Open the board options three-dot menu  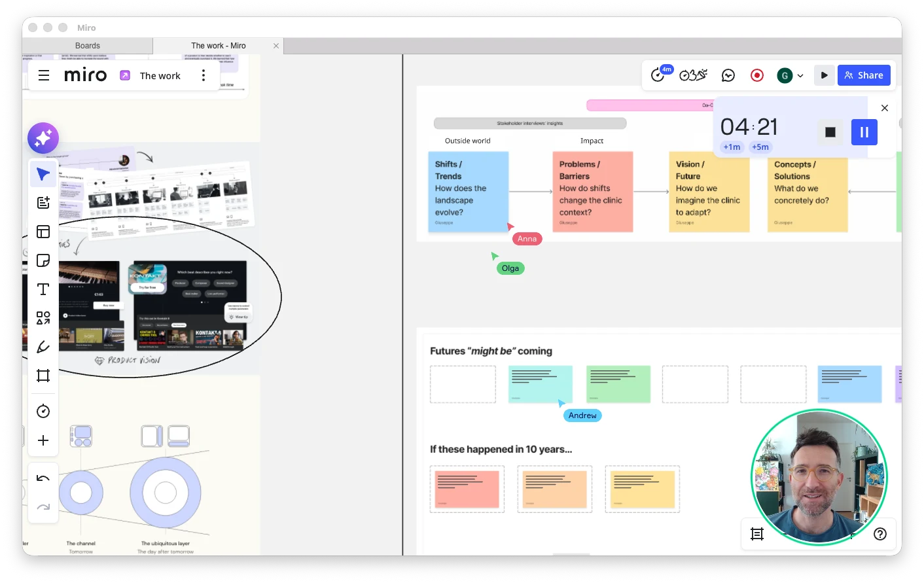pos(204,75)
